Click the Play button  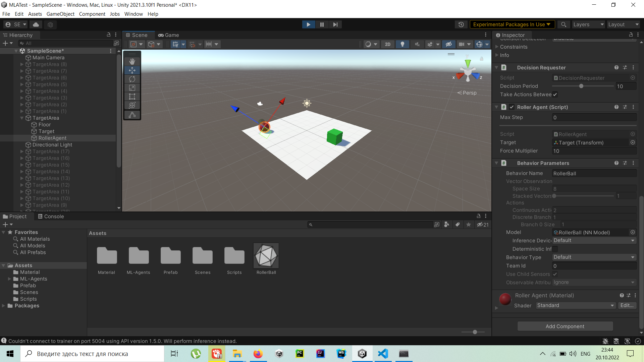[x=308, y=24]
